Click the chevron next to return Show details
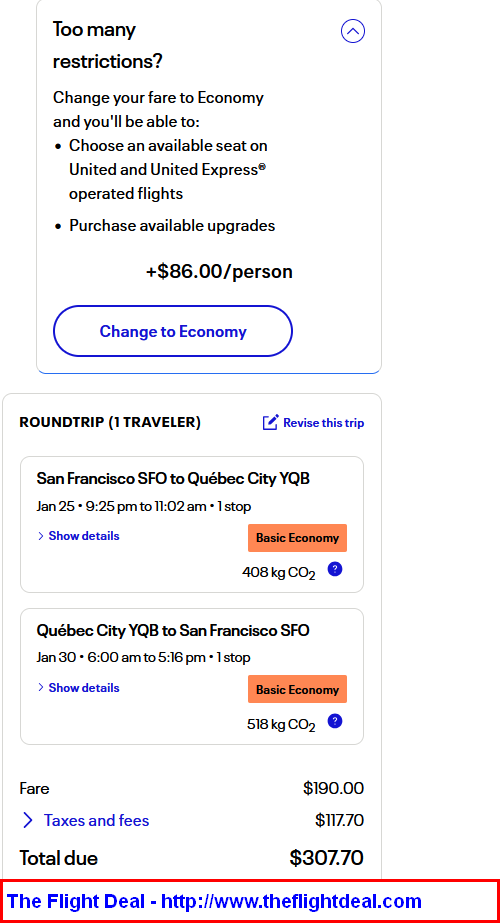This screenshot has height=923, width=500. click(x=41, y=688)
